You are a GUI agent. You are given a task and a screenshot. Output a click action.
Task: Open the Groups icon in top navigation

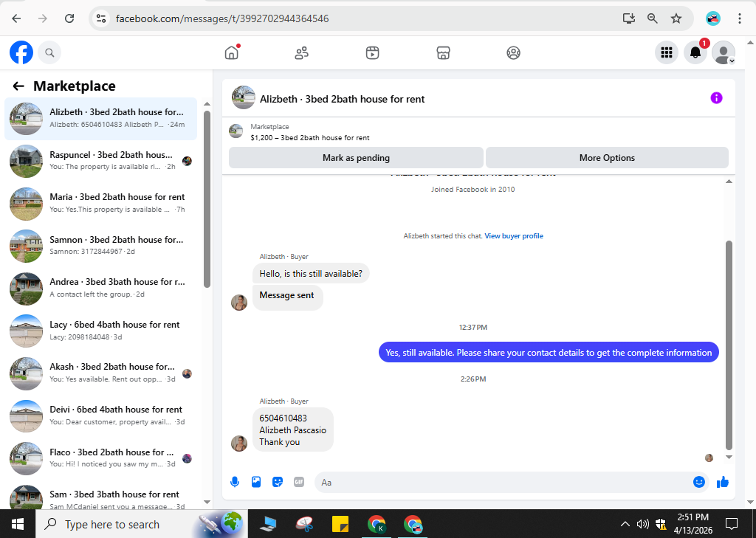click(x=514, y=52)
